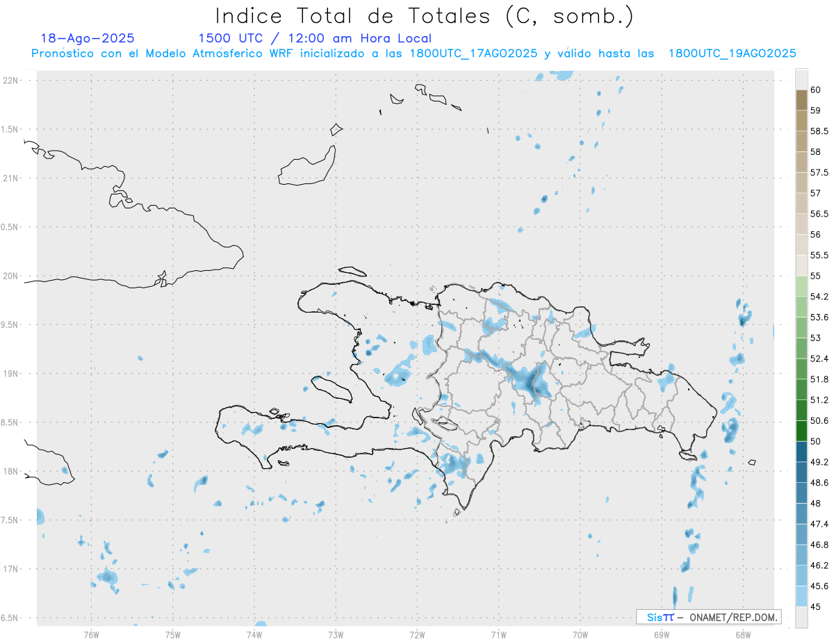Screen dimensions: 834x644
Task: Click the '70W' longitude label
Action: (x=580, y=634)
